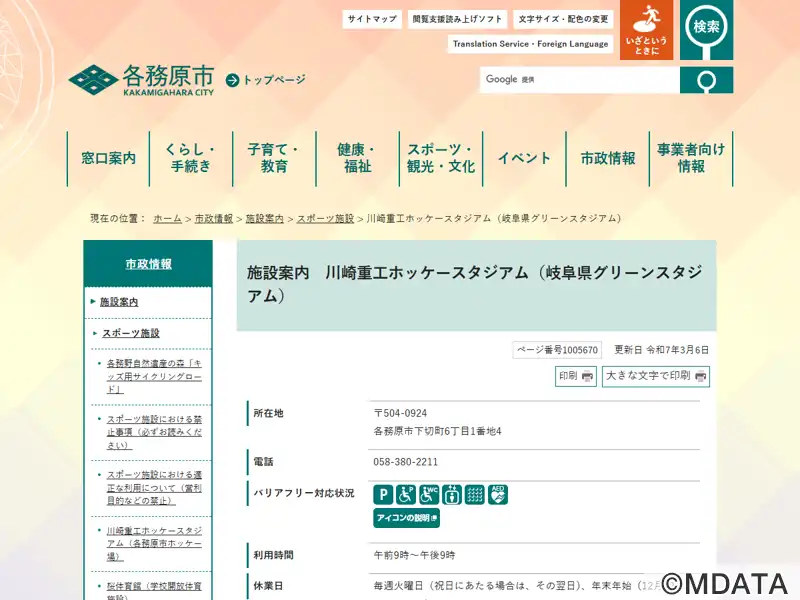Click the Kakamigahara City logo
The image size is (800, 600).
[141, 80]
